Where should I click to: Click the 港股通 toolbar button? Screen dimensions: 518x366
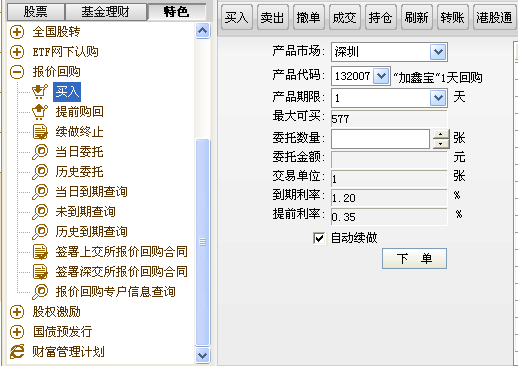(x=494, y=17)
